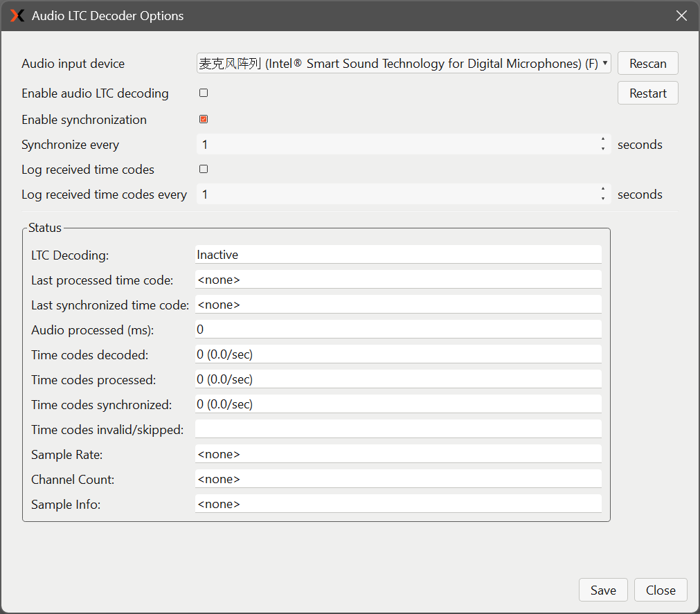Open the Audio input device dropdown
The height and width of the screenshot is (614, 700).
click(404, 64)
